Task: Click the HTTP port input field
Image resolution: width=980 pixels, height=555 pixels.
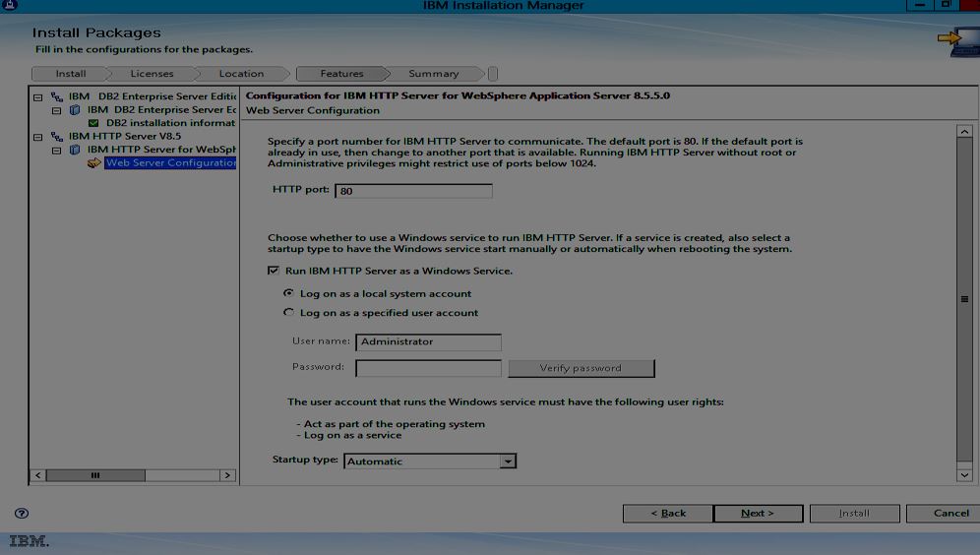Action: (414, 191)
